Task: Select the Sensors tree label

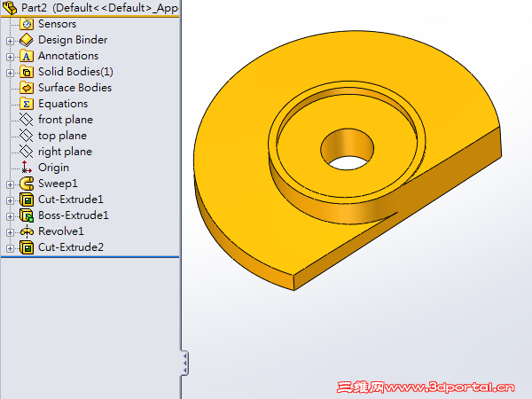Action: click(x=57, y=24)
